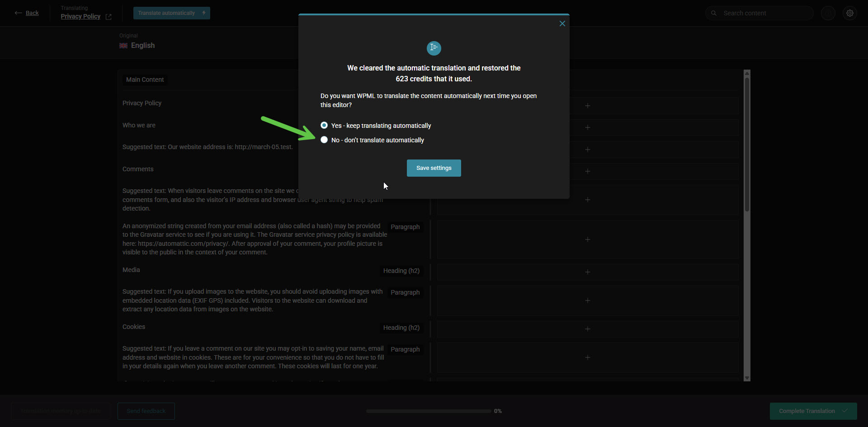Click the external link icon beside Privacy Policy

(x=108, y=17)
